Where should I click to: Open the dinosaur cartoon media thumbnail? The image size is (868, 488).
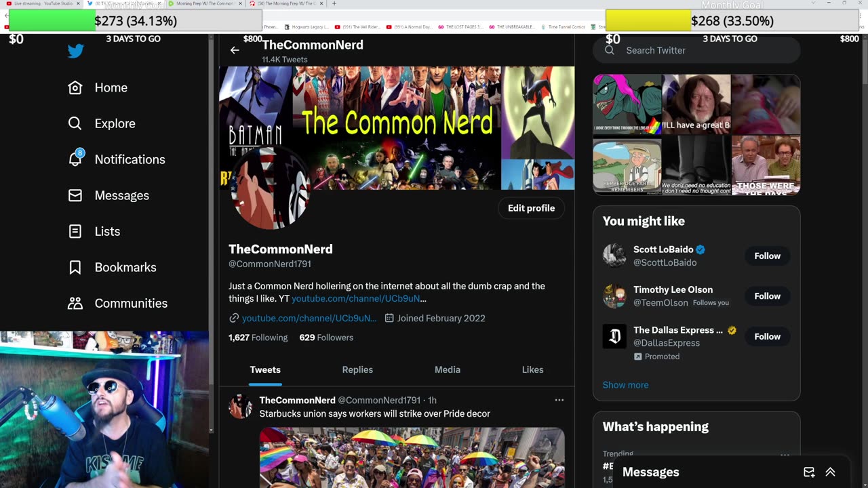coord(627,104)
